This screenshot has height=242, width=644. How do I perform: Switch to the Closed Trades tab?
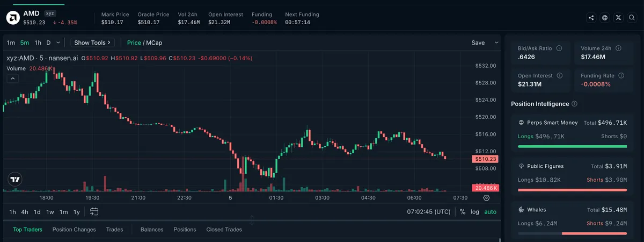(x=224, y=230)
